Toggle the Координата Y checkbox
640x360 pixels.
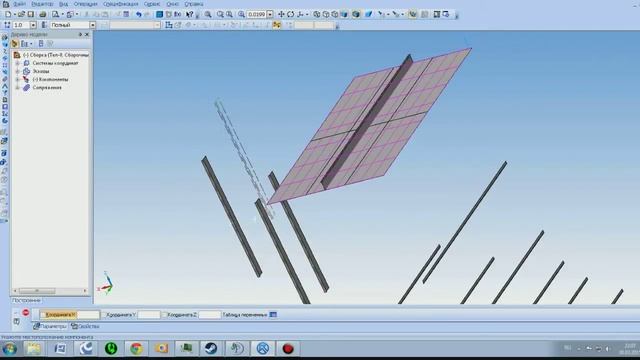tap(104, 315)
